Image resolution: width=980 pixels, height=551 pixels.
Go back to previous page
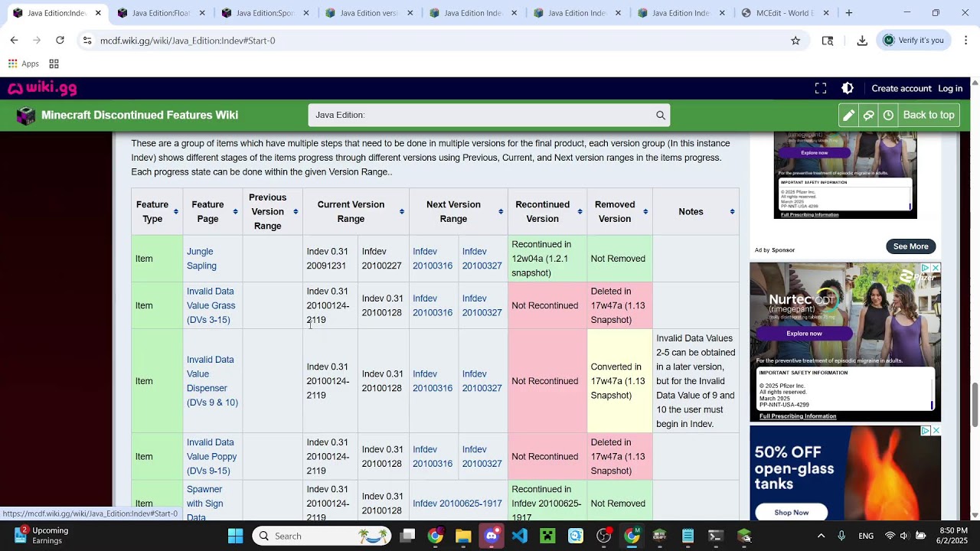(14, 41)
